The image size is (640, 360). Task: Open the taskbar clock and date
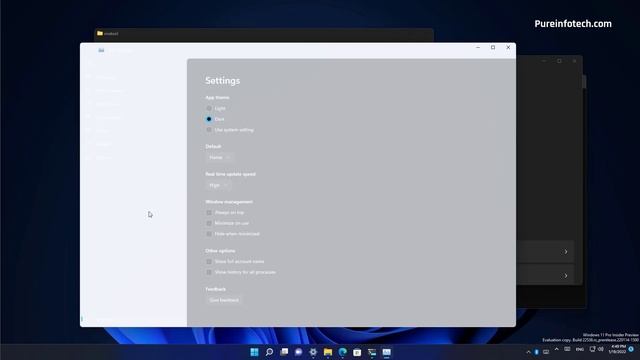[617, 349]
